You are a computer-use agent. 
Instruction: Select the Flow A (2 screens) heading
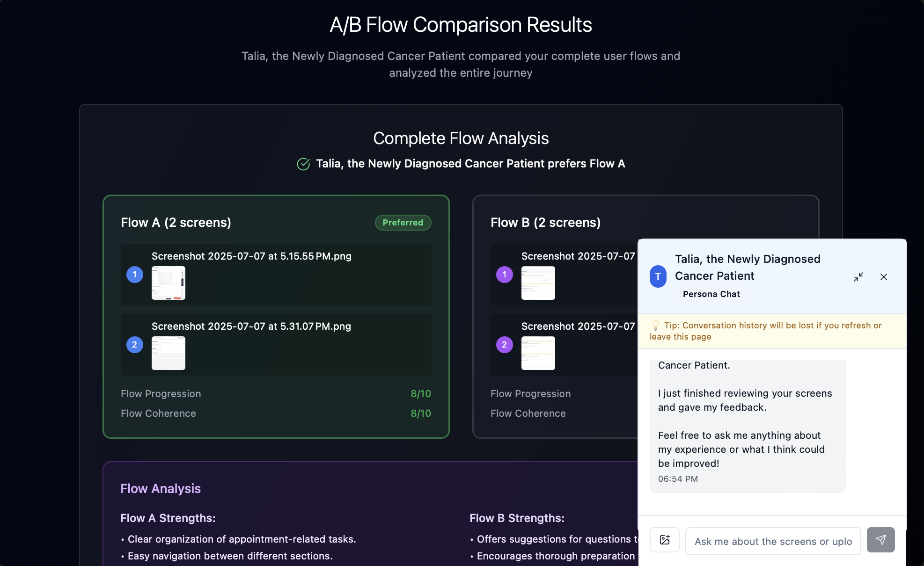coord(176,223)
